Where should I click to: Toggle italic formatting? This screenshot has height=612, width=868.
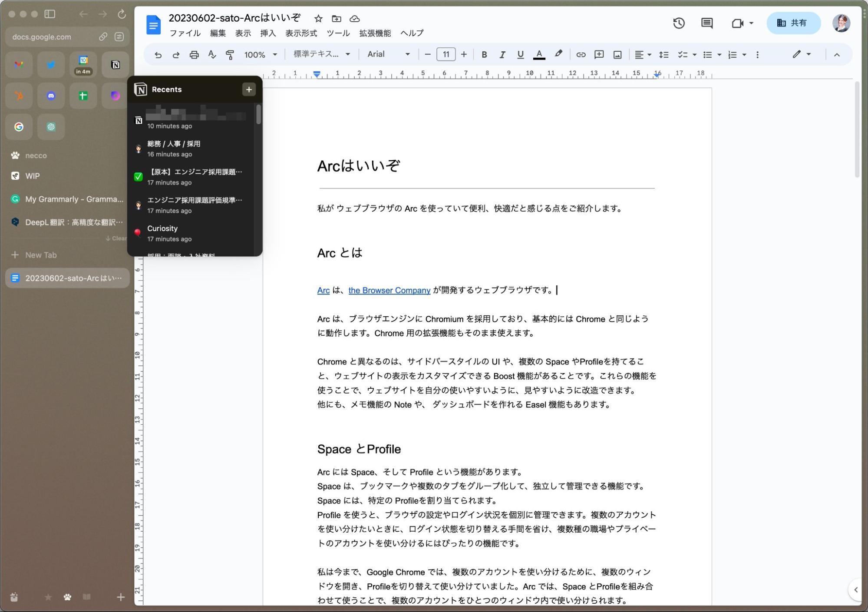click(502, 55)
